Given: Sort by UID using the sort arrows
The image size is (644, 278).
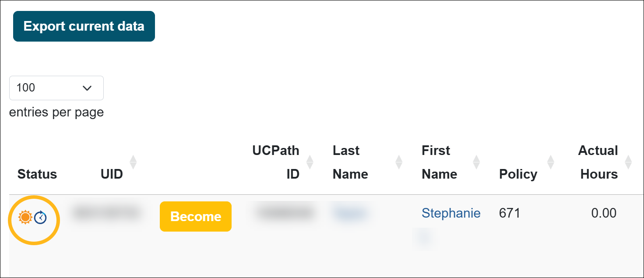Looking at the screenshot, I should click(133, 162).
